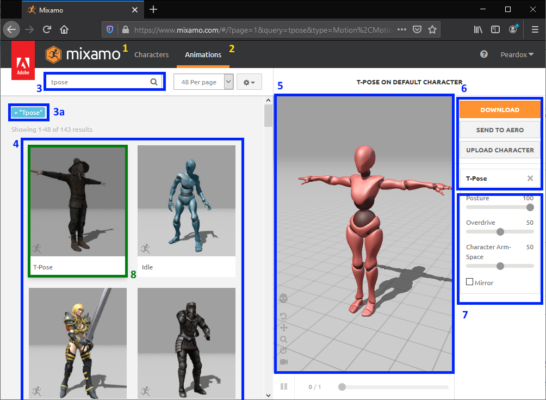
Task: Switch to the Characters tab
Action: [x=151, y=55]
